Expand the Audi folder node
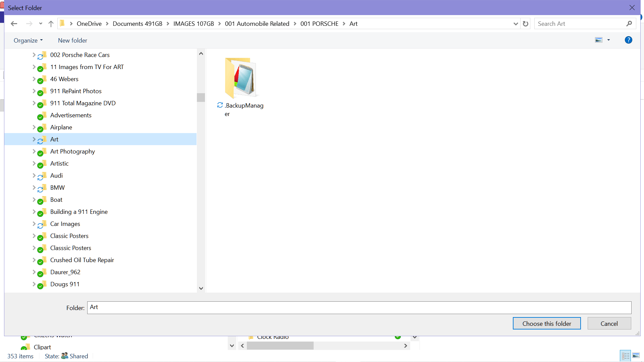 click(34, 175)
